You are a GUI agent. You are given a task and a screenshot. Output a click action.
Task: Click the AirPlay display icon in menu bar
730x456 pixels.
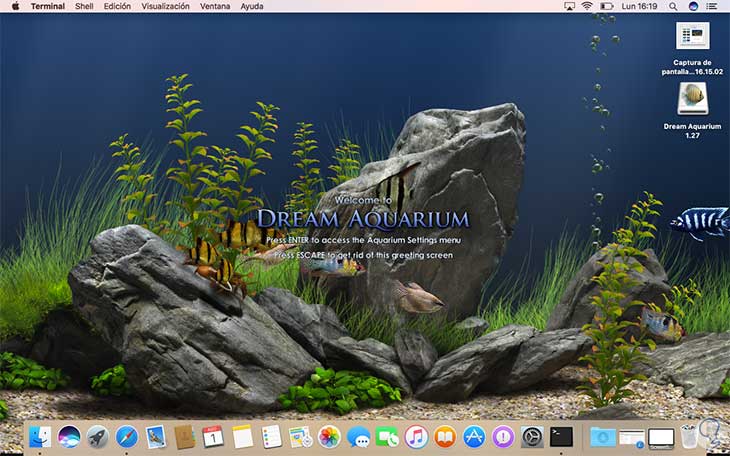pos(569,6)
